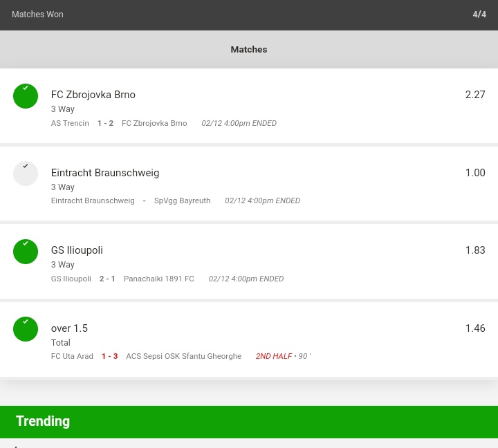498x448 pixels.
Task: Open the GS Ilioupoli selection title
Action: [x=77, y=250]
